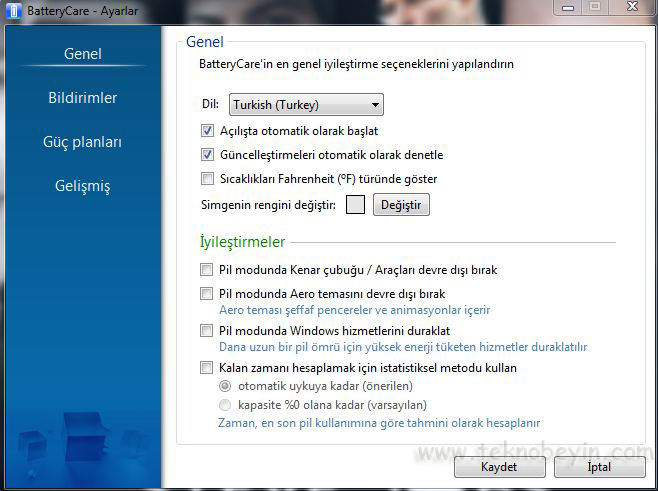The height and width of the screenshot is (491, 658).
Task: Click the Simgenin rengini değiştir label
Action: (x=269, y=205)
